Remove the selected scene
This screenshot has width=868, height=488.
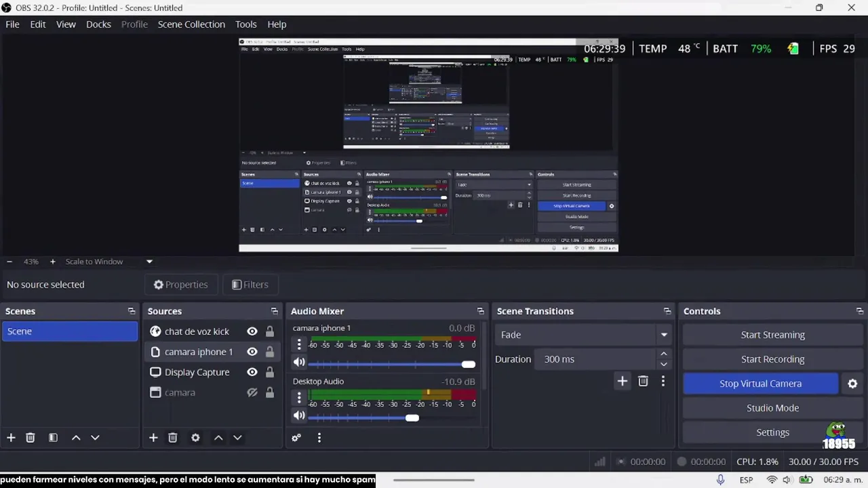click(31, 438)
